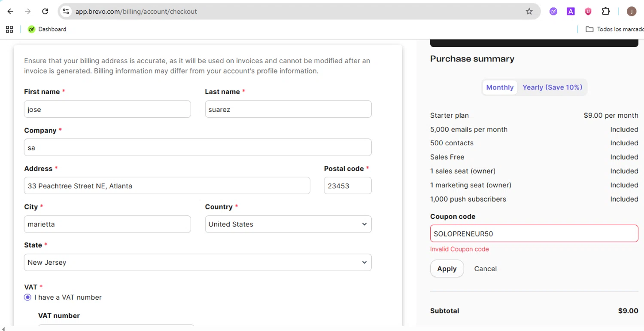The height and width of the screenshot is (331, 644).
Task: Click '5,000 emails per month' line
Action: point(469,129)
